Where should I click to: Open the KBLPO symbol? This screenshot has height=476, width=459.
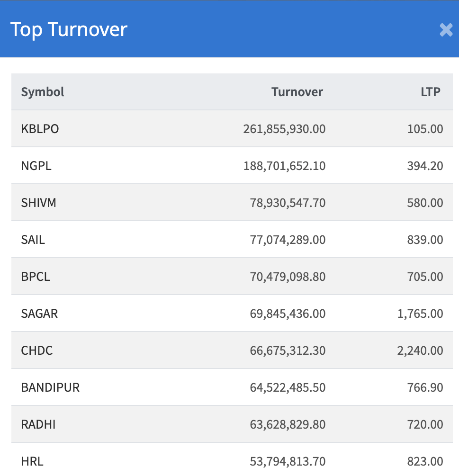coord(40,129)
